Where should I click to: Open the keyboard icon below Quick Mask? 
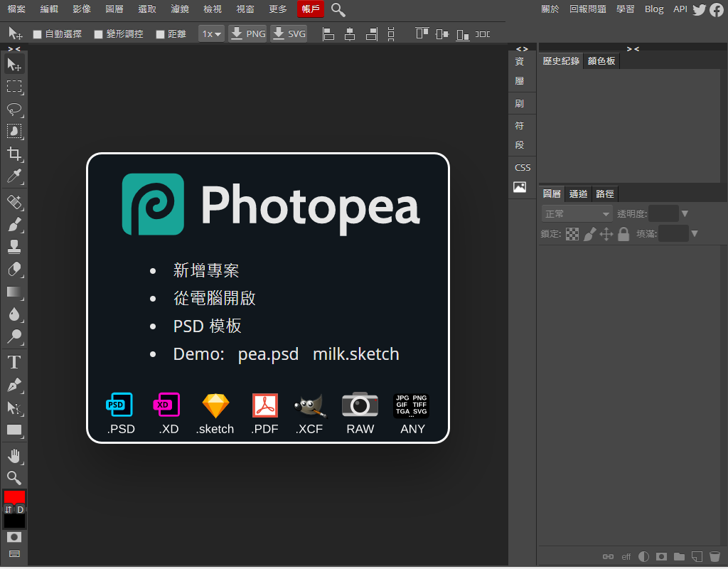click(14, 553)
